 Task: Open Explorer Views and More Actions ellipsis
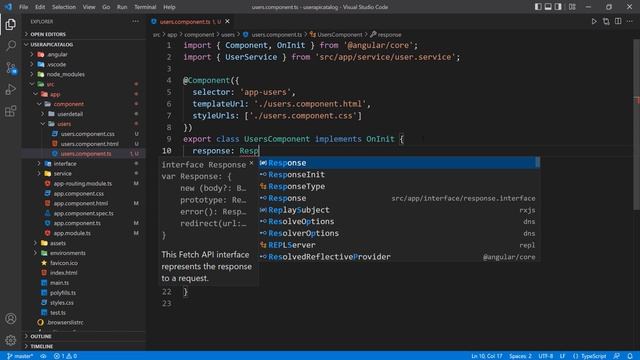tap(136, 22)
